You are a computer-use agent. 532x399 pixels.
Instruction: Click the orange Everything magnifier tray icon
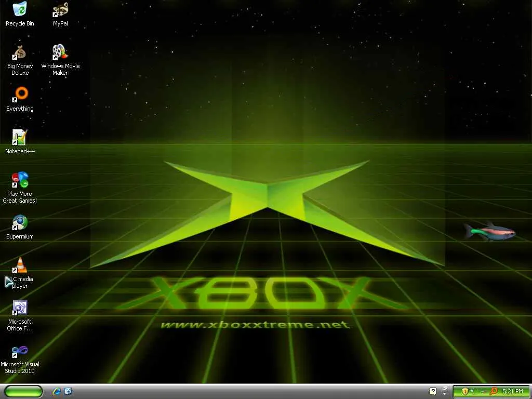coord(494,391)
